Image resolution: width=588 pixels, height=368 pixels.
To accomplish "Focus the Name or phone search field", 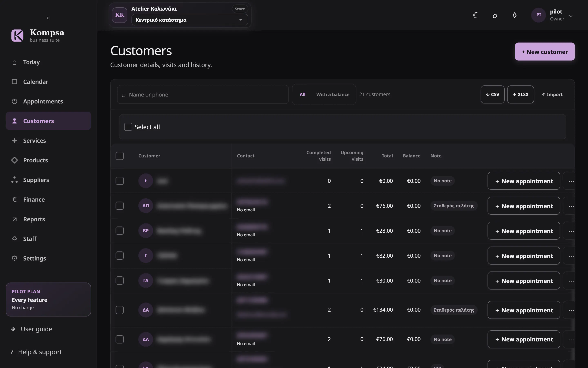I will 203,94.
